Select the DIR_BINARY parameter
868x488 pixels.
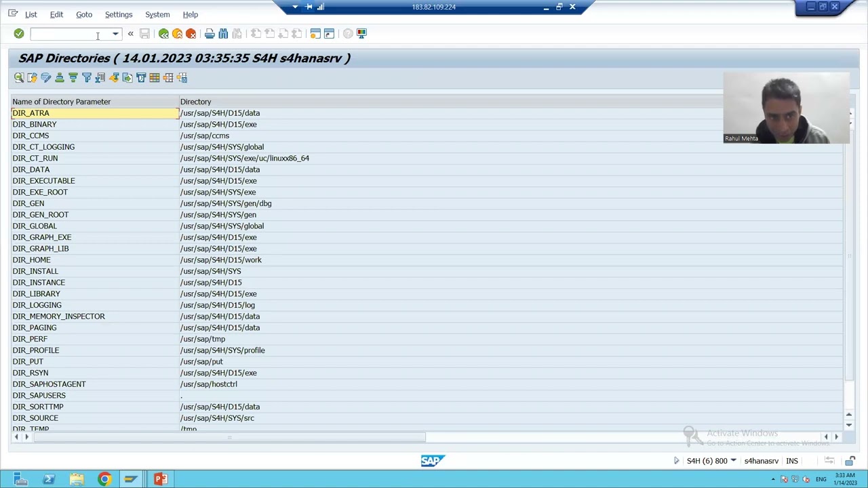click(x=35, y=125)
